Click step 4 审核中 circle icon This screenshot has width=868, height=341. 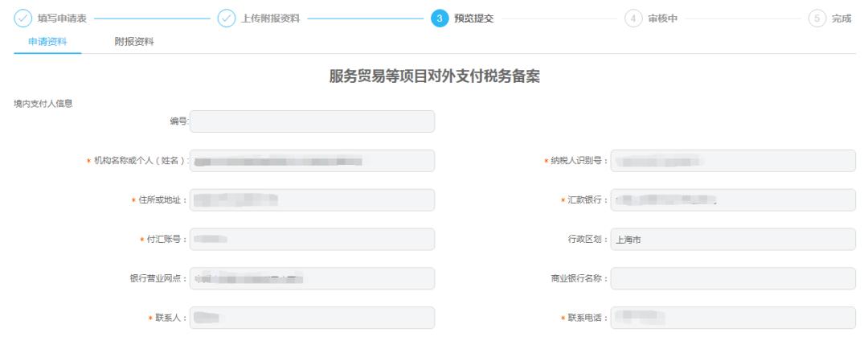pos(633,18)
